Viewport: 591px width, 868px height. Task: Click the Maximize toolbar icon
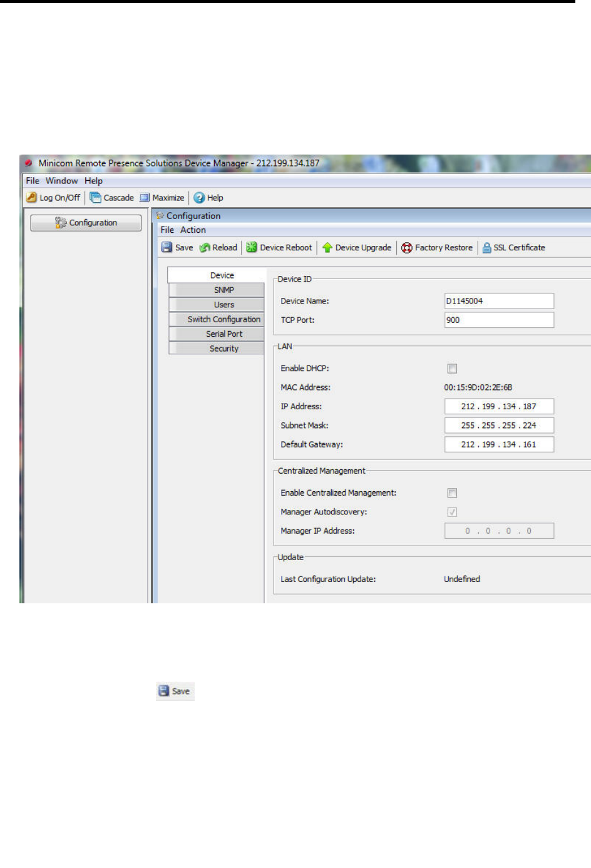(145, 197)
